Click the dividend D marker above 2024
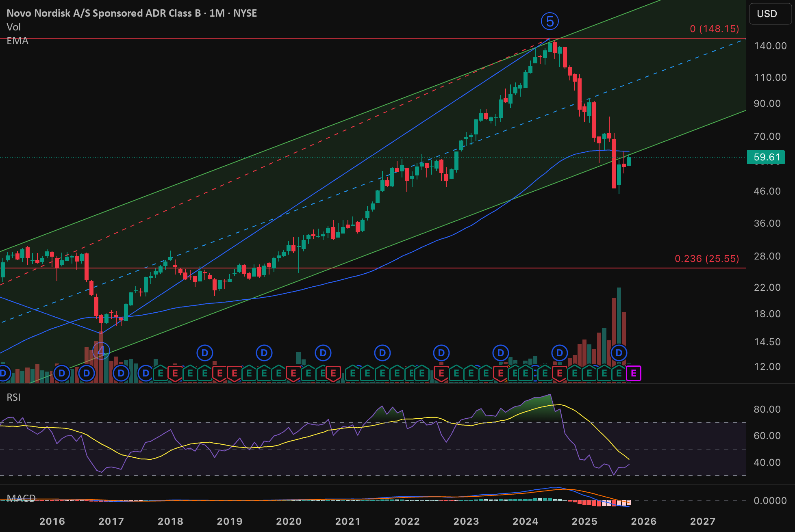 click(x=560, y=353)
